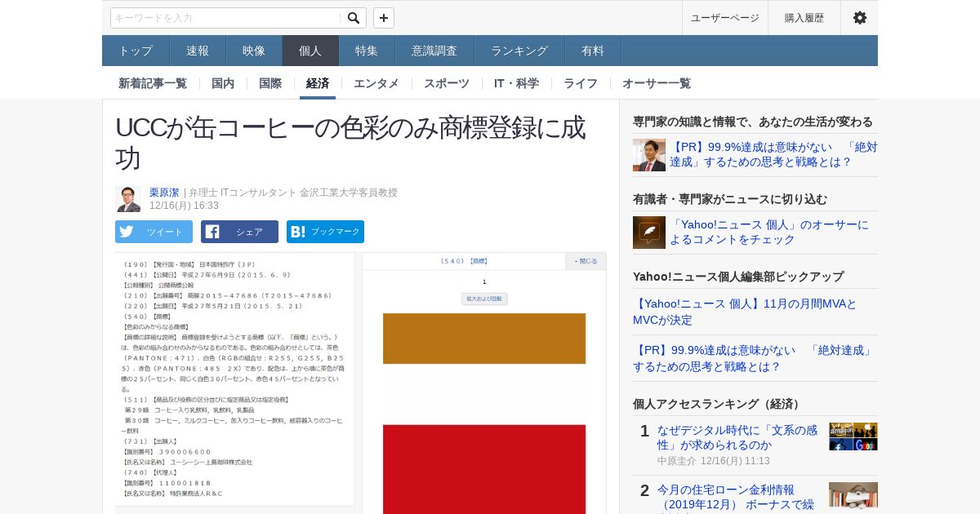
Task: Click the Twitter bird tweet button
Action: [x=154, y=232]
